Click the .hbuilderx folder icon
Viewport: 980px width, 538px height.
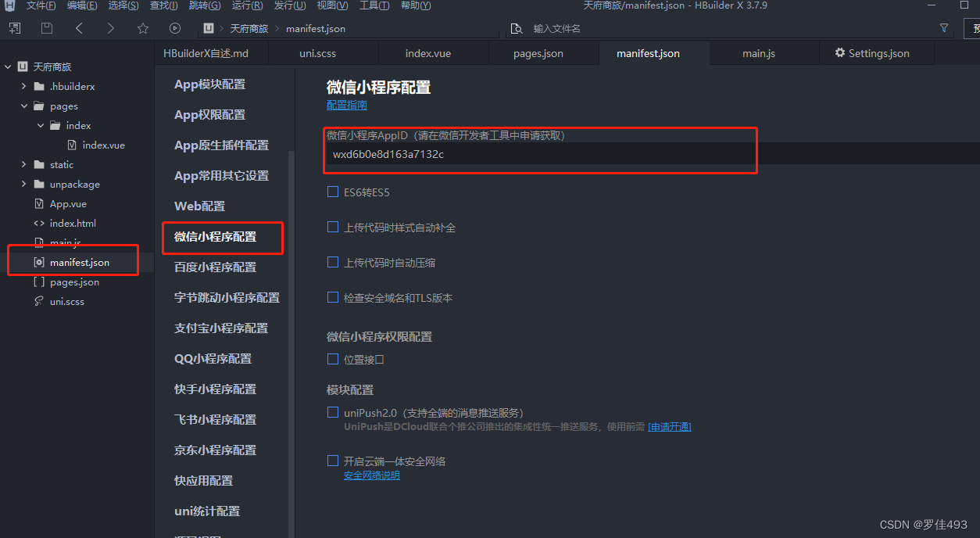click(x=39, y=86)
